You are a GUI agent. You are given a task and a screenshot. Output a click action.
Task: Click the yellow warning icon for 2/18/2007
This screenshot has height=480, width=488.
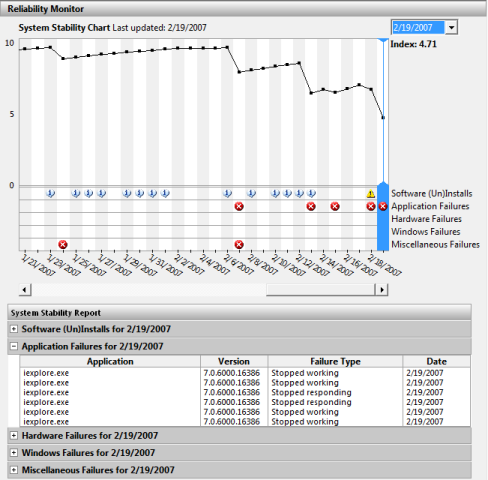point(371,194)
